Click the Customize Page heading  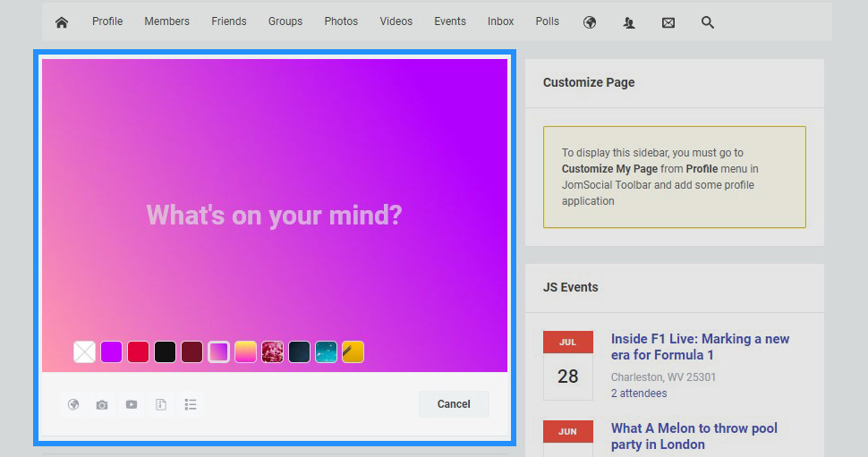(589, 82)
